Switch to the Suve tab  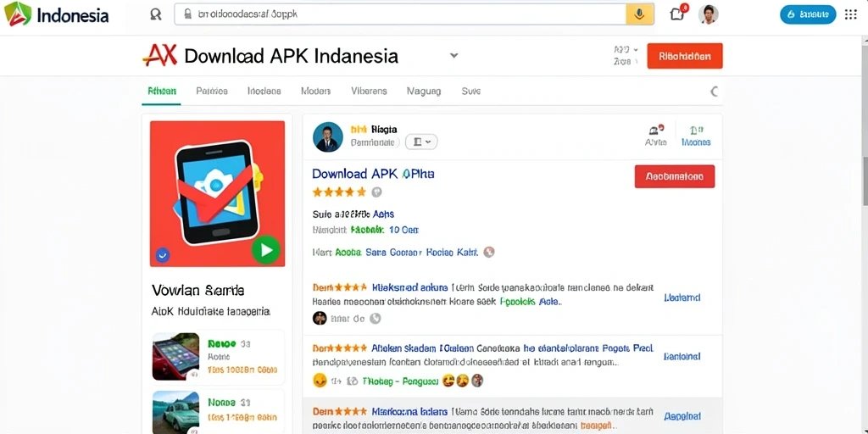[471, 91]
